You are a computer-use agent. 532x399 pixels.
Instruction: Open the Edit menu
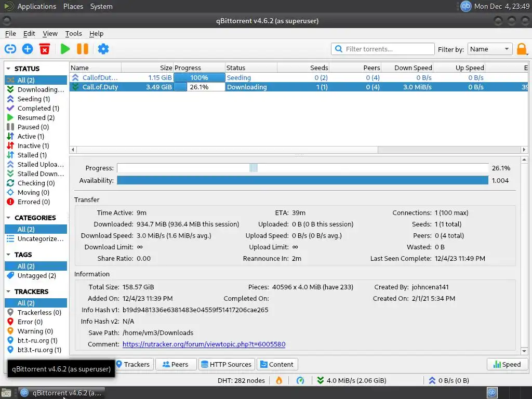coord(29,34)
